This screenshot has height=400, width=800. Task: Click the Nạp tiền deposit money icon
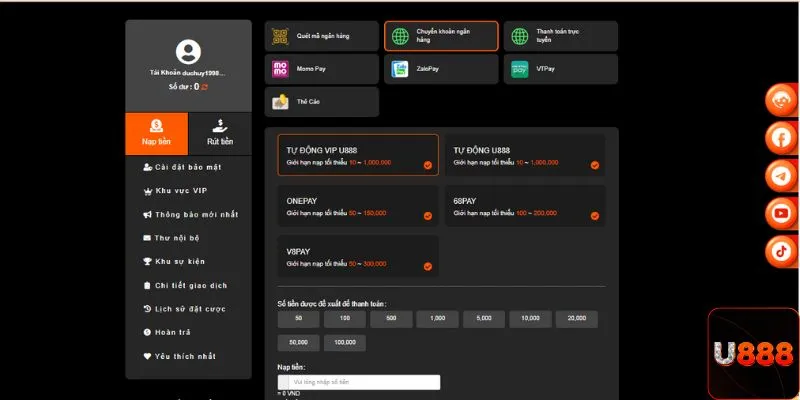coord(156,126)
